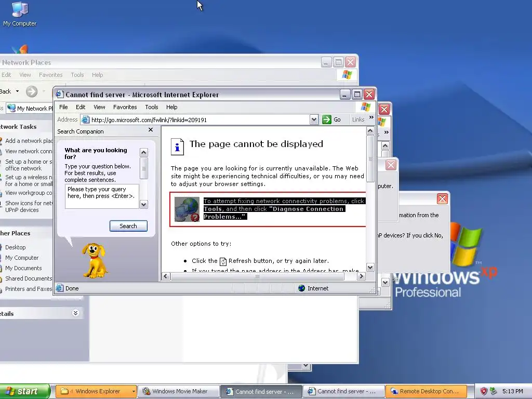The height and width of the screenshot is (399, 532).
Task: Open the Tools menu in Internet Explorer
Action: (152, 107)
